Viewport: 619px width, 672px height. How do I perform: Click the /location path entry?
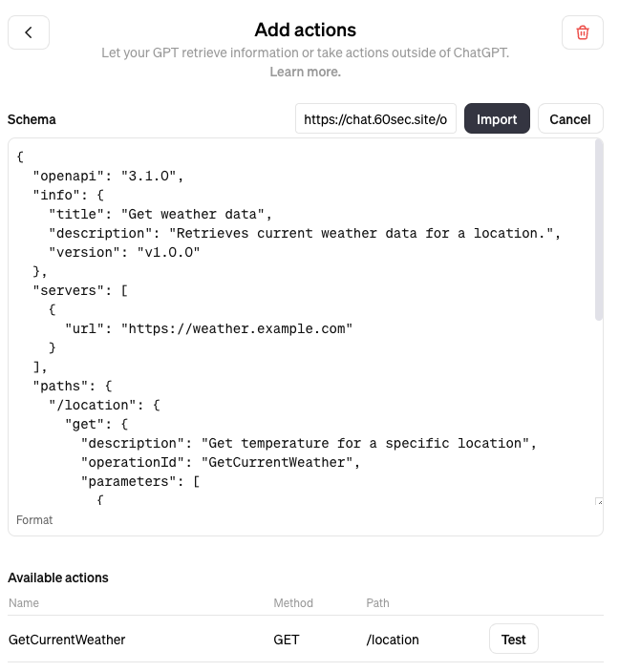coord(392,639)
